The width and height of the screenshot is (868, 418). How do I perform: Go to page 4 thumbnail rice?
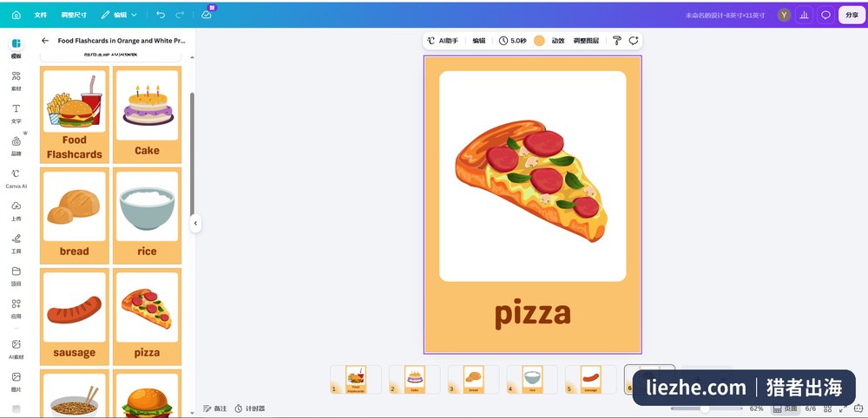[x=532, y=379]
